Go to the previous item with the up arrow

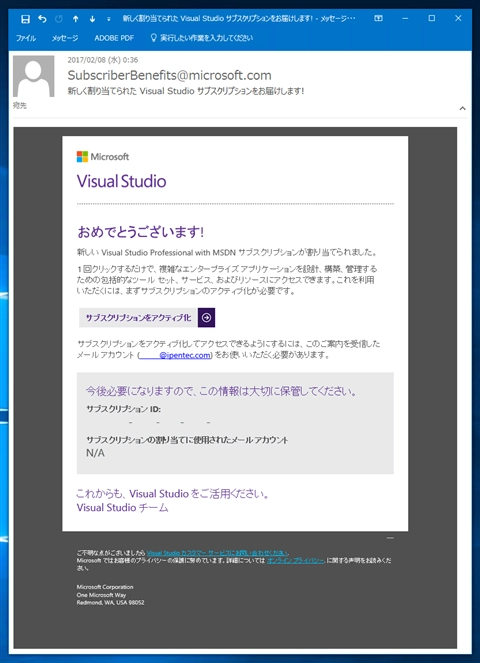75,19
